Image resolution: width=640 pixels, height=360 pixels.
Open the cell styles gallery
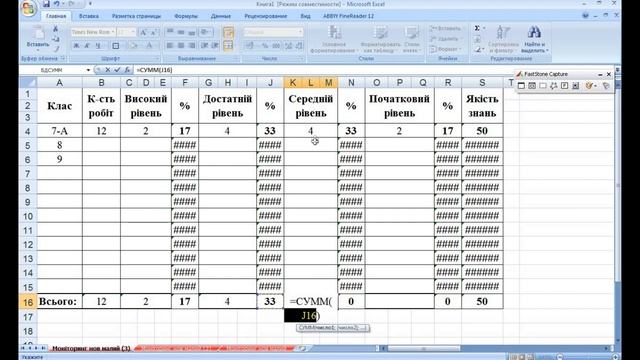[411, 39]
